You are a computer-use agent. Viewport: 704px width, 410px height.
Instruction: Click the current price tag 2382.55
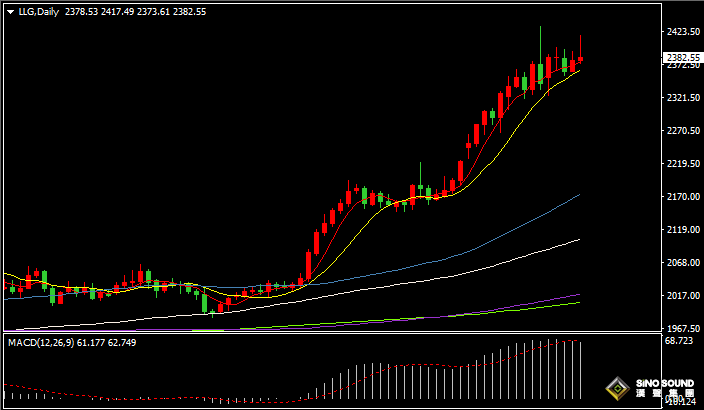pos(682,57)
